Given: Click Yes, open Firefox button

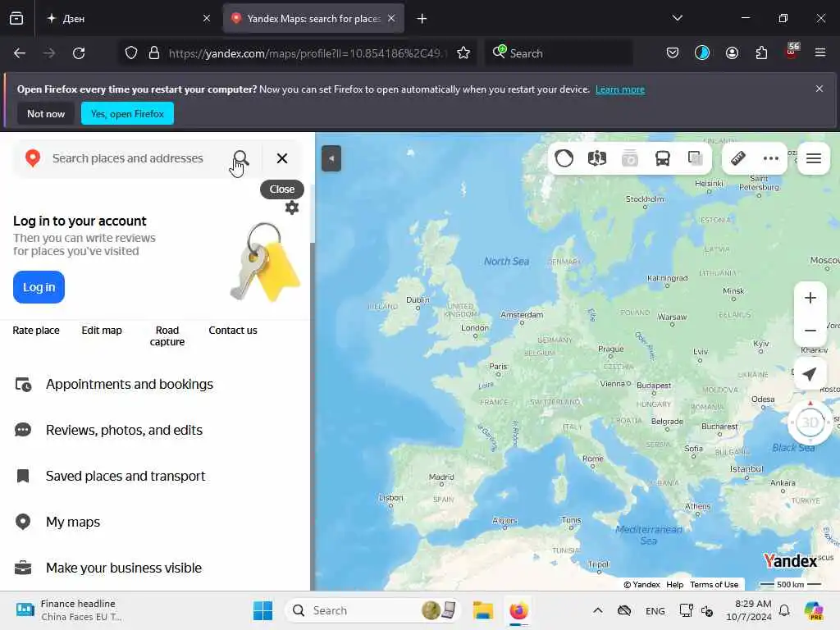Looking at the screenshot, I should pyautogui.click(x=127, y=113).
